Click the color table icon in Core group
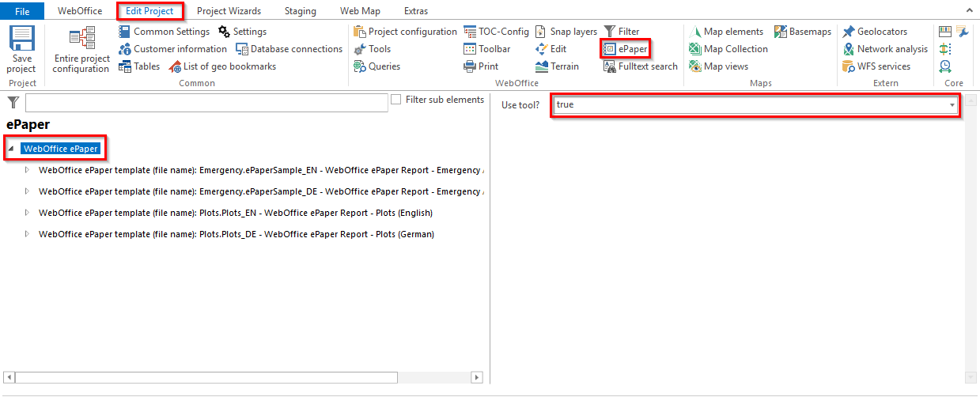The height and width of the screenshot is (397, 980). pos(944,32)
